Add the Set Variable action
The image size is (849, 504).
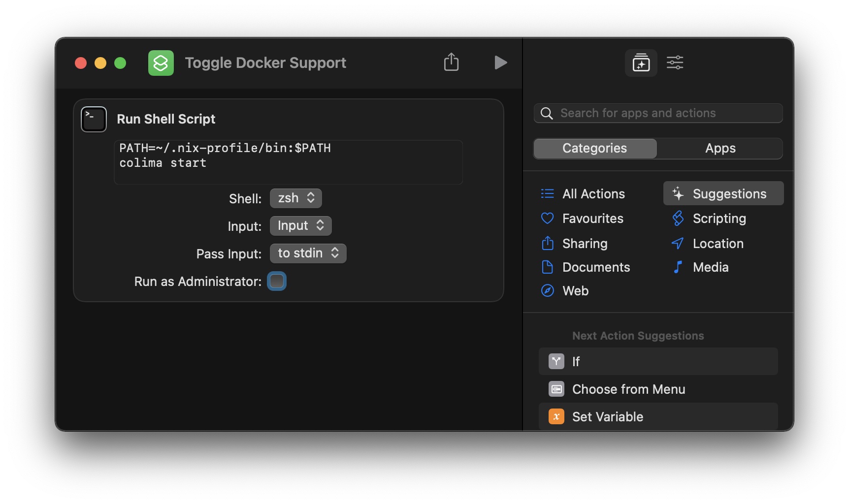(658, 417)
